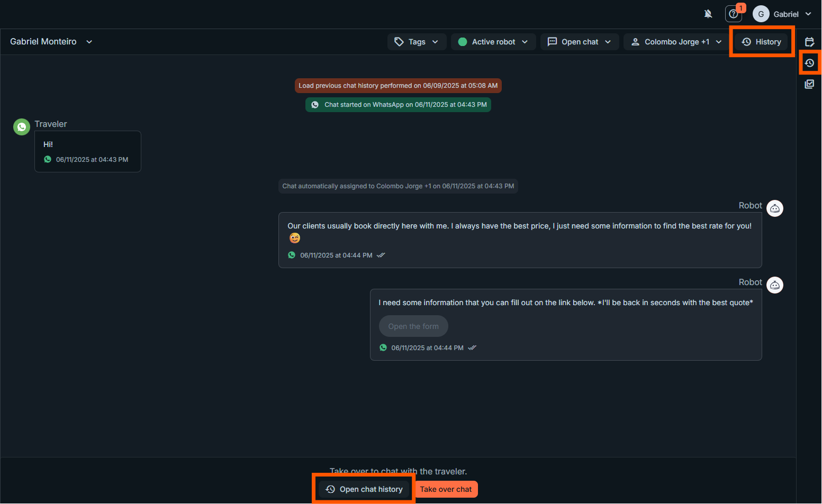The width and height of the screenshot is (822, 504).
Task: Click the Gabriel username in top bar
Action: tap(786, 14)
